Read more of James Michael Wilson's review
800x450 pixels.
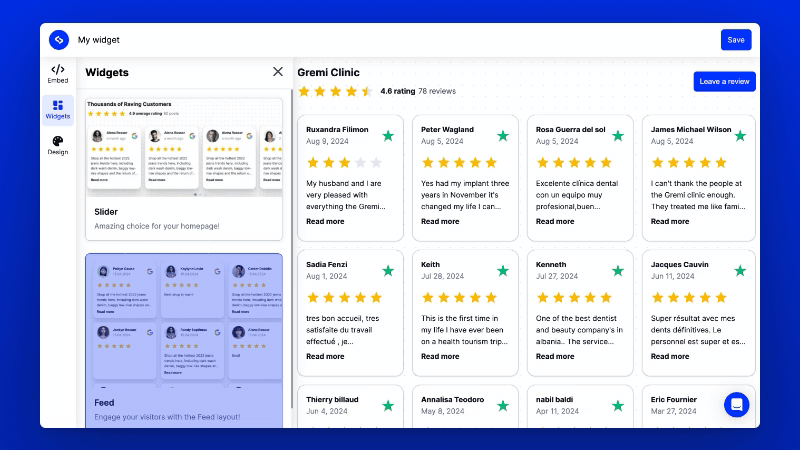[670, 221]
